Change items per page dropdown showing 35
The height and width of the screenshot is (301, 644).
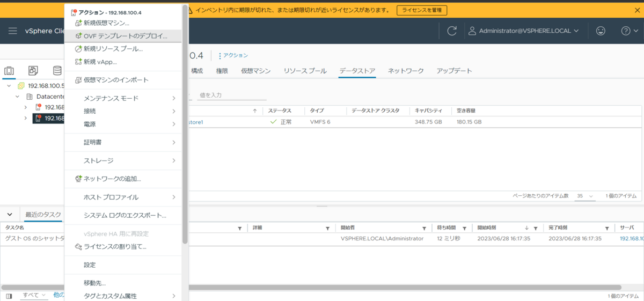point(584,196)
